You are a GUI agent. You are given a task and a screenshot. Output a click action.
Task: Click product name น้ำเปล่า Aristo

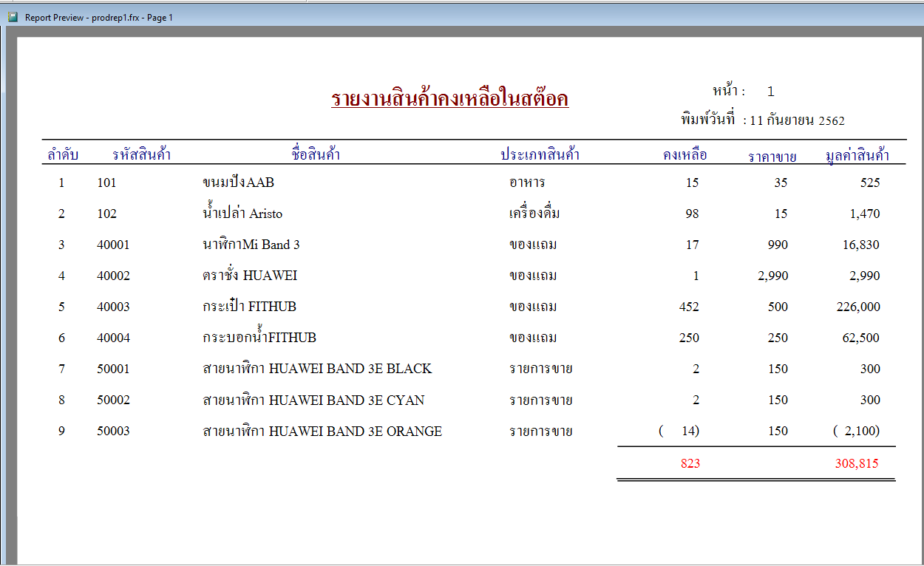pos(242,213)
